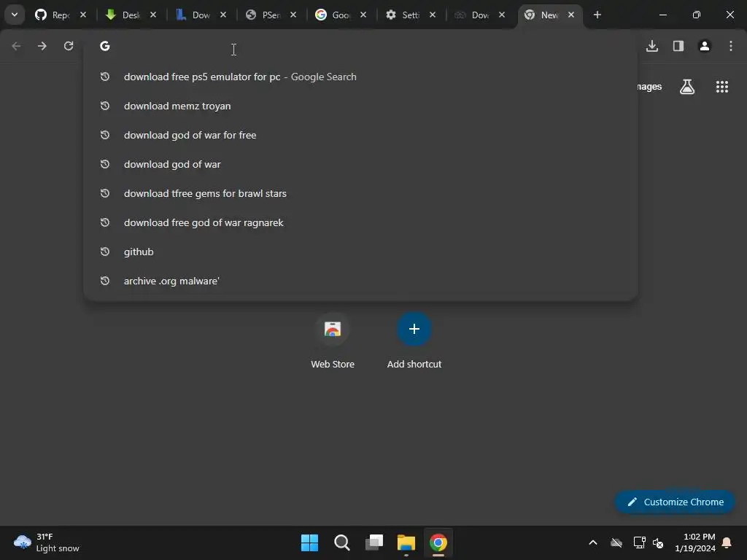Select suggestion 'download god of war for free'
Screen dimensions: 747x560
[360, 135]
